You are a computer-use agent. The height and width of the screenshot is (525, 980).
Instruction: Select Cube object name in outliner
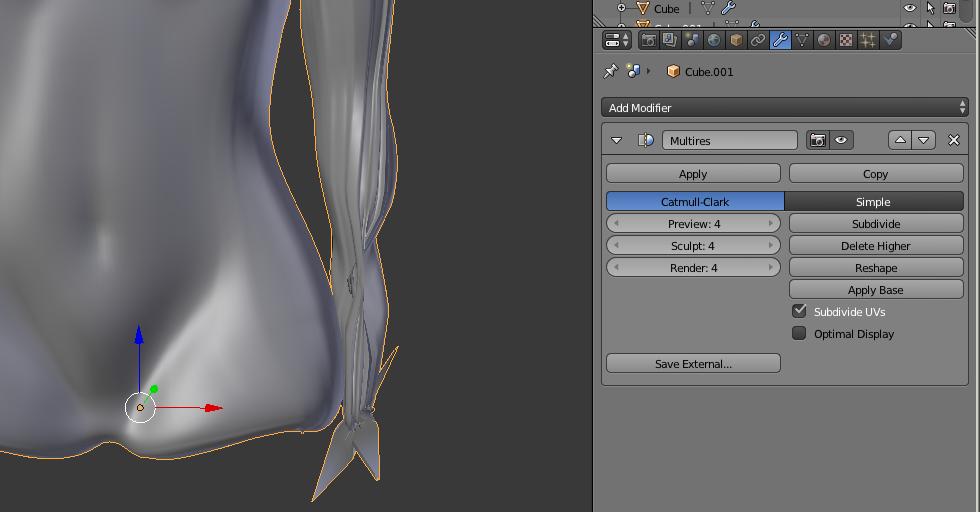[666, 9]
